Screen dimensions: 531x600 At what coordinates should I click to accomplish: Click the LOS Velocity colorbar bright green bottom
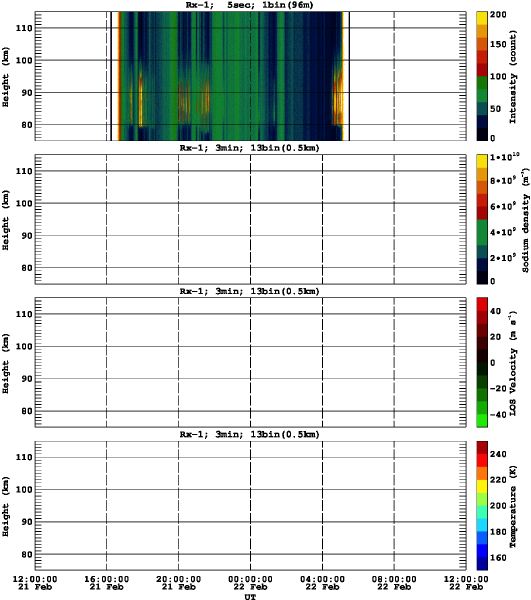482,420
